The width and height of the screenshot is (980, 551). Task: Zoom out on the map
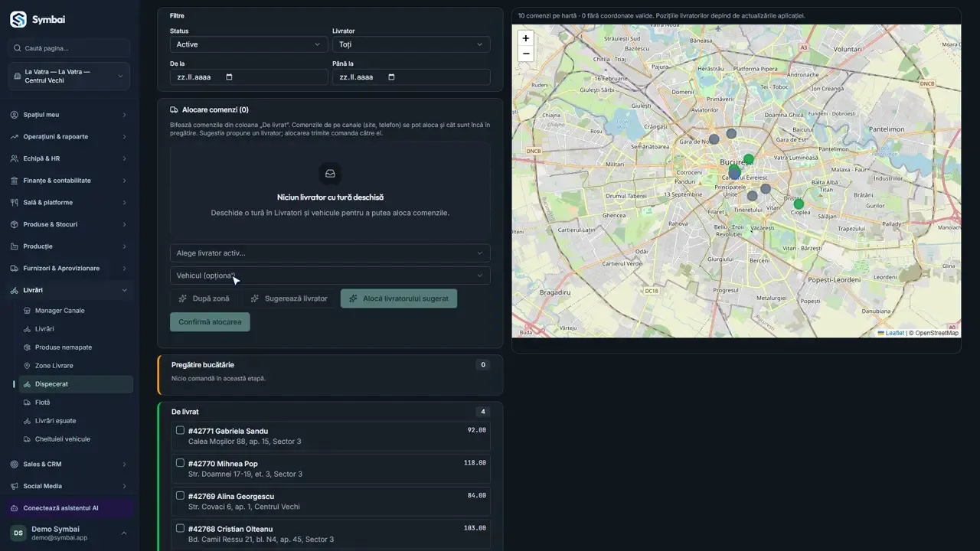(x=525, y=54)
